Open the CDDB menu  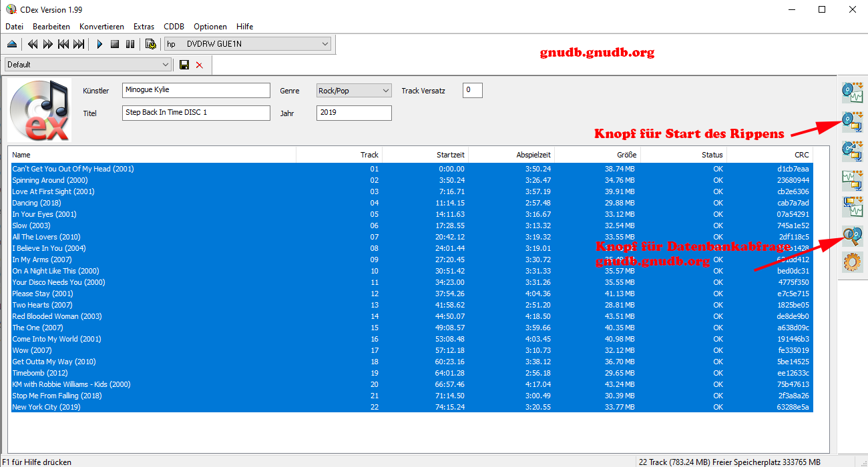coord(174,27)
